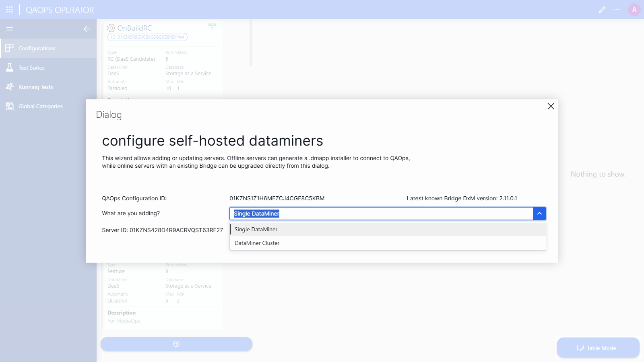Click the OnBuildRC card title

click(x=135, y=28)
